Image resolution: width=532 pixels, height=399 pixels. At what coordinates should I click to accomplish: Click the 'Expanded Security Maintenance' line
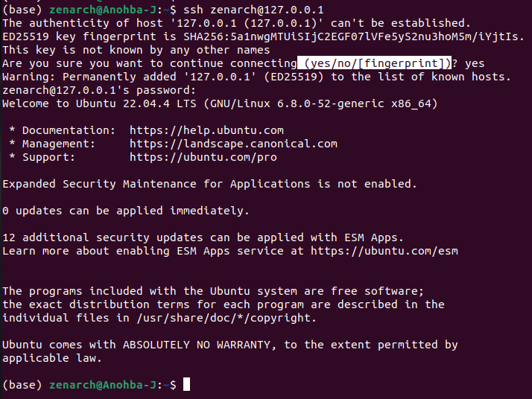tap(209, 184)
